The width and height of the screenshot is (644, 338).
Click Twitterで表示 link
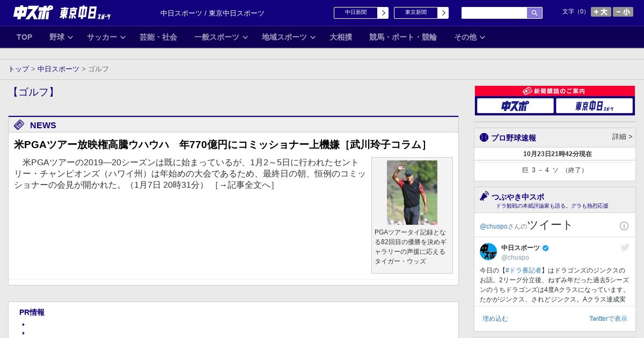(x=608, y=319)
